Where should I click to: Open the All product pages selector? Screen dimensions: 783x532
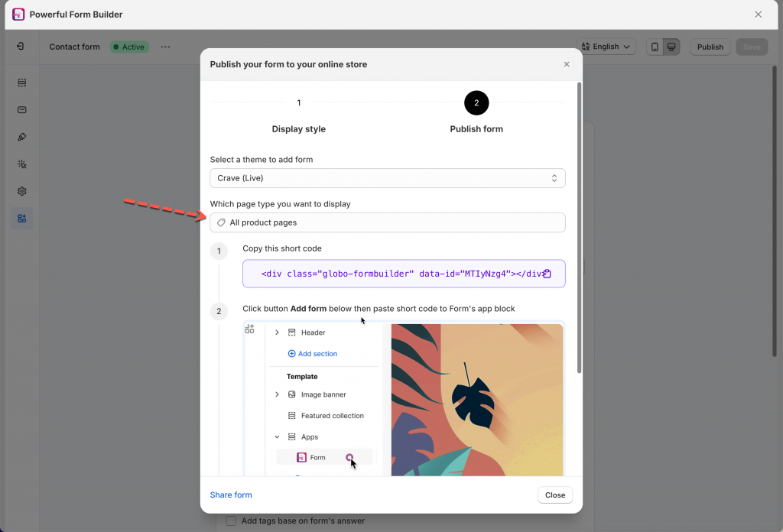[388, 222]
